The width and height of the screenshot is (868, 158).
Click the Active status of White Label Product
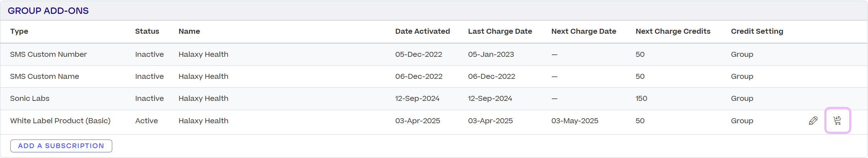click(146, 121)
